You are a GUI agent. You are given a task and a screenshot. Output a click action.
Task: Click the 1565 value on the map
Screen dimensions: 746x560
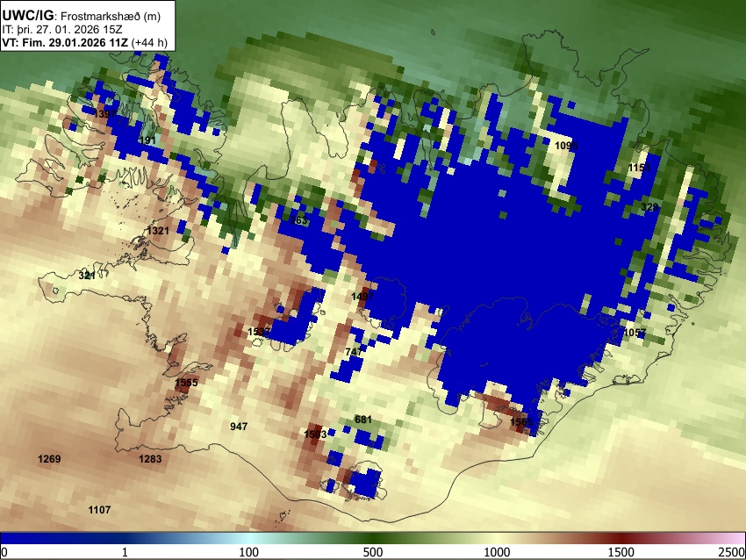tap(522, 422)
